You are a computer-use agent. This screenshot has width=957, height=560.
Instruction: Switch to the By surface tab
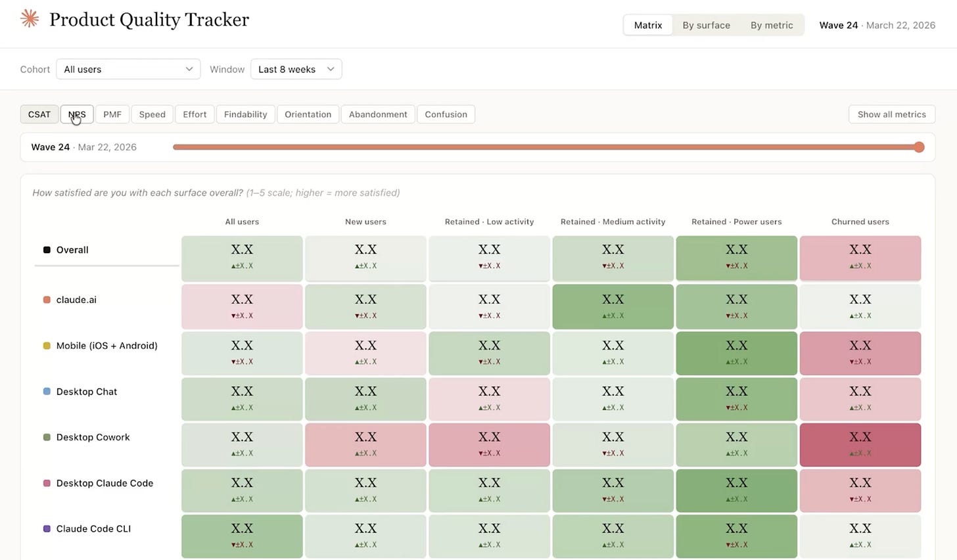[x=706, y=25]
